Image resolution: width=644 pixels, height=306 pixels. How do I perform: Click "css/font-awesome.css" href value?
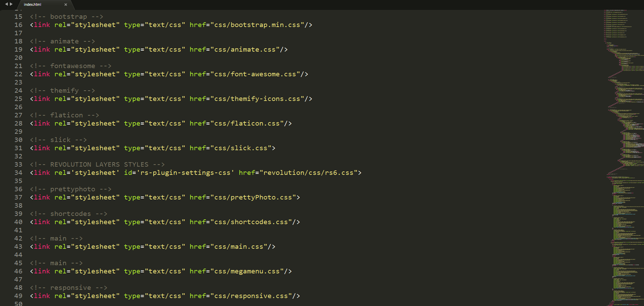click(x=255, y=74)
